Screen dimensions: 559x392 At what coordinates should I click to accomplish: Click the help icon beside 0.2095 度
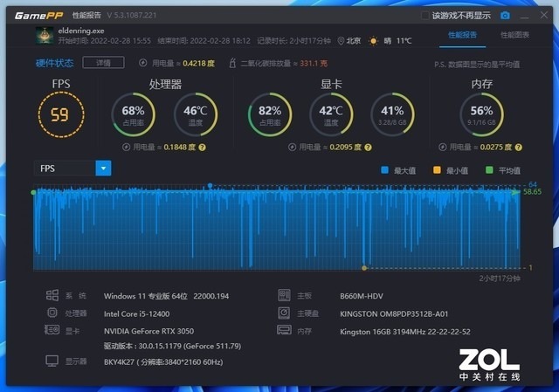pyautogui.click(x=369, y=148)
